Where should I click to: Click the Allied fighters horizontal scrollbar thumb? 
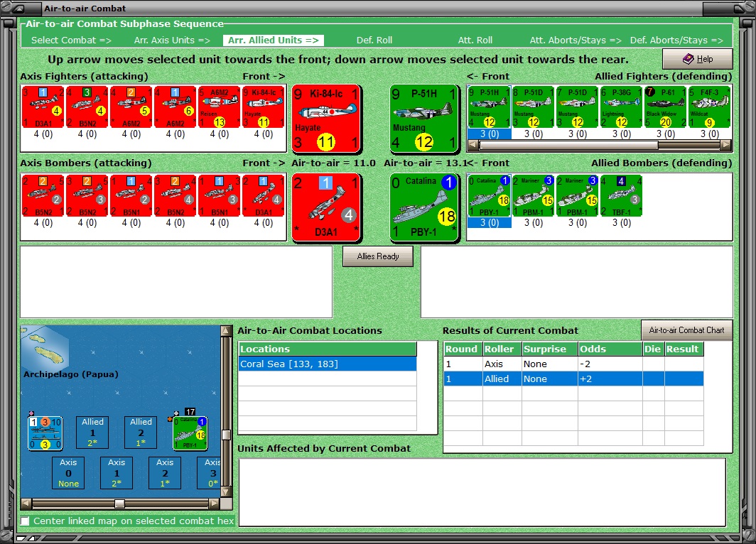pyautogui.click(x=569, y=145)
